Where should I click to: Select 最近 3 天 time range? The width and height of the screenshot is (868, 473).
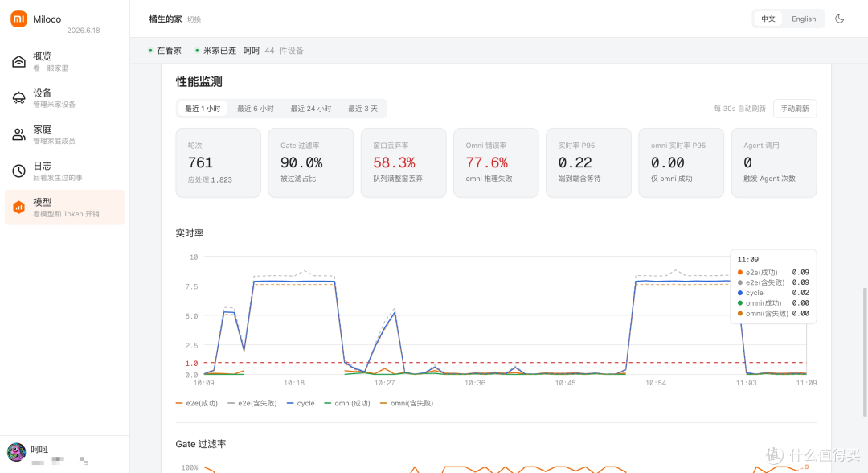point(362,109)
